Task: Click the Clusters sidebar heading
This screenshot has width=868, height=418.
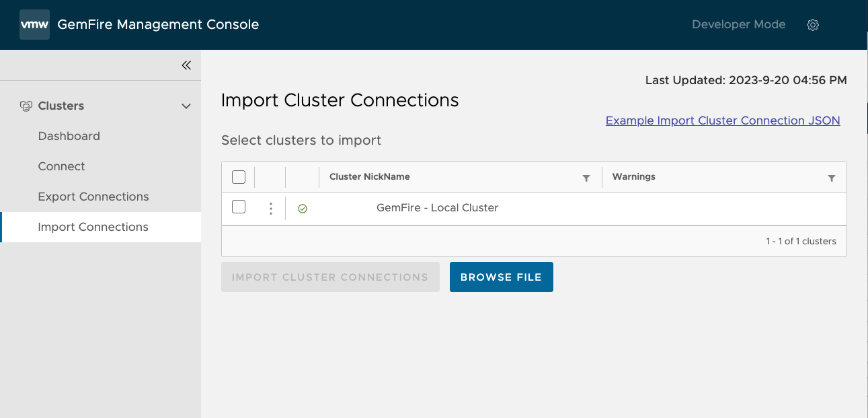Action: [61, 106]
